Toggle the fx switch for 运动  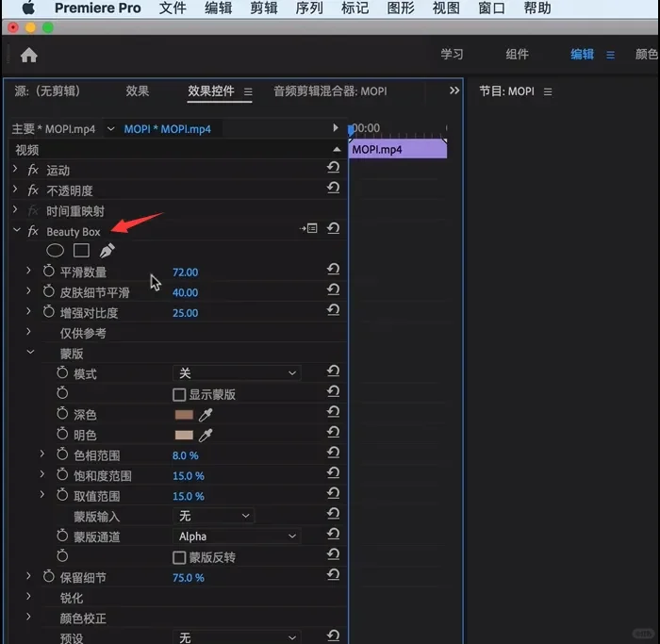tap(33, 170)
